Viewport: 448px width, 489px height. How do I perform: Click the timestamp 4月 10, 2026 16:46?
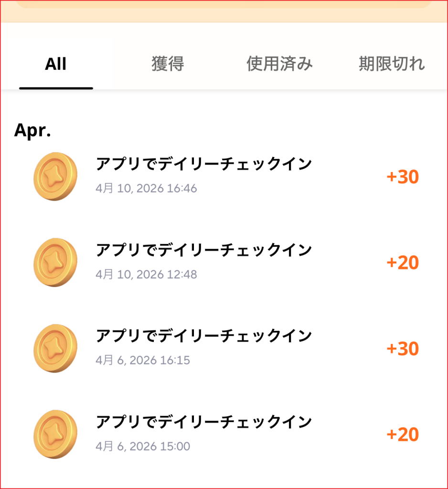tap(146, 189)
